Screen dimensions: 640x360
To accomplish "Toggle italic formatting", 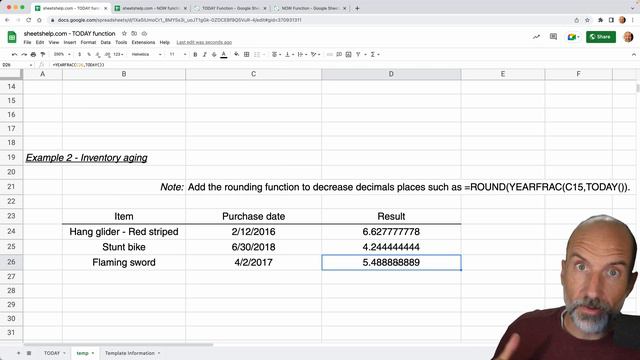I will [204, 54].
